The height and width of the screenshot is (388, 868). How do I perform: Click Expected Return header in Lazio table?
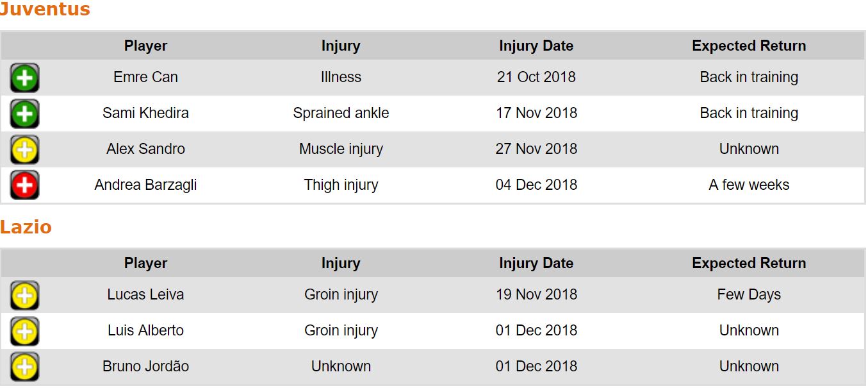(x=748, y=264)
